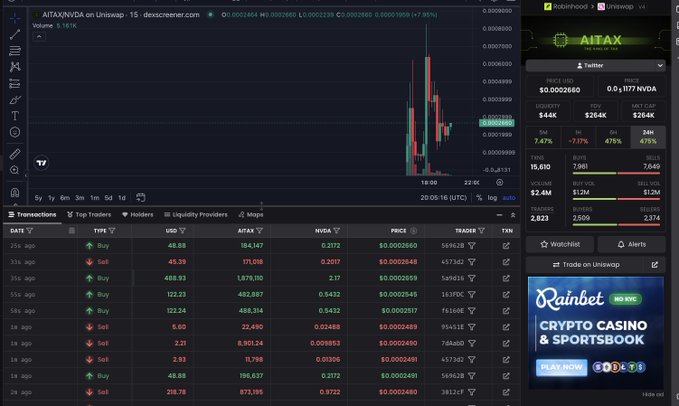Click PLAY NOW on Rainbet ad
Viewport: 679px width, 406px height.
(x=561, y=367)
